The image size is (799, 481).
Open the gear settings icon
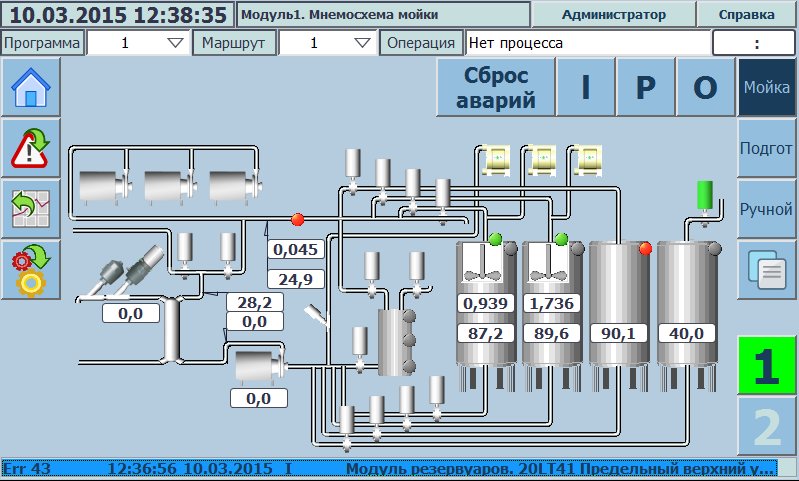click(31, 270)
